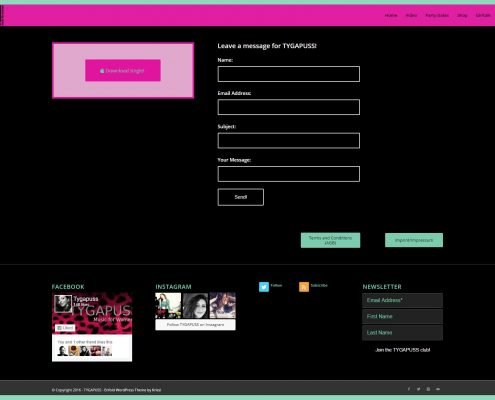Focus the Subject input field

(289, 141)
